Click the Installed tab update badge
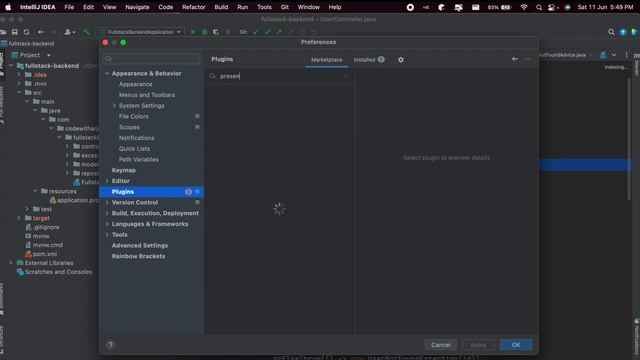Image resolution: width=640 pixels, height=360 pixels. point(381,59)
